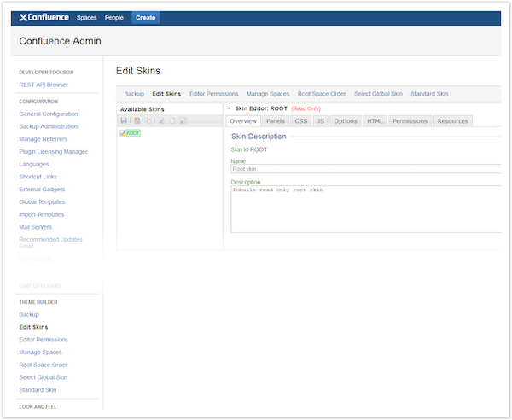Select Edit Skins in the sidebar
Screen dimensions: 512x420
coord(33,327)
